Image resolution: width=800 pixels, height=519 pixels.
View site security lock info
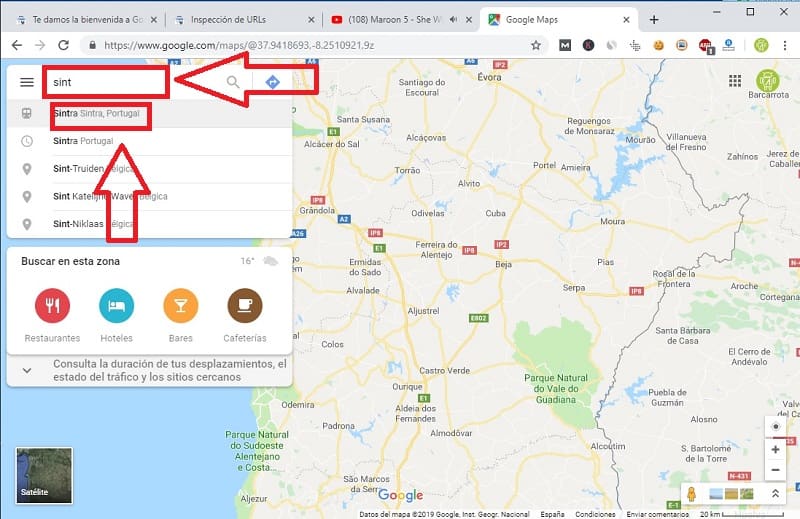92,45
